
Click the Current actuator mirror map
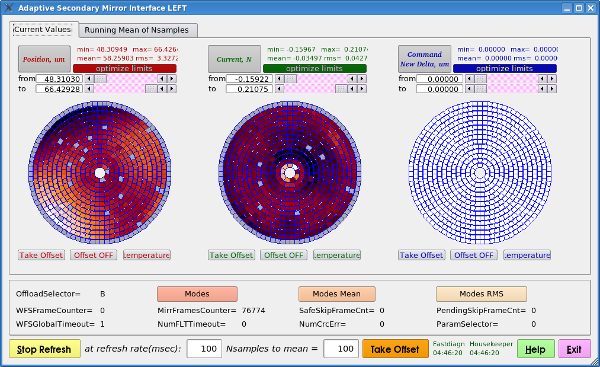coord(290,173)
